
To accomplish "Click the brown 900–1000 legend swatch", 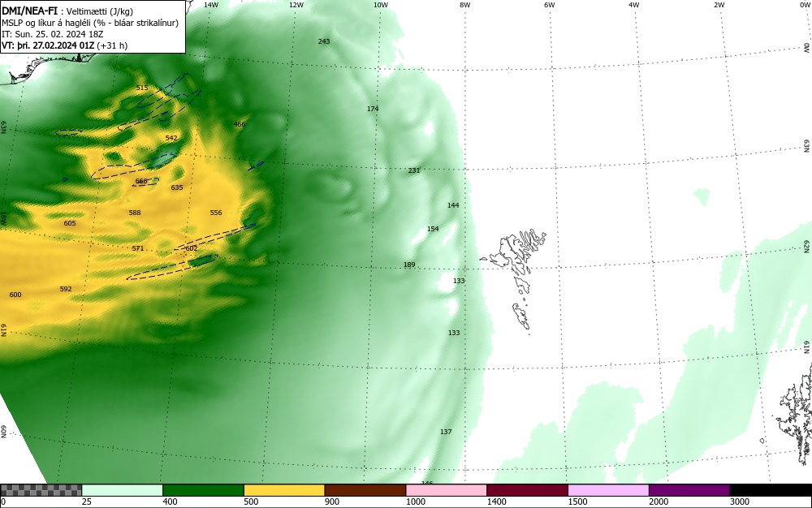I will [365, 490].
